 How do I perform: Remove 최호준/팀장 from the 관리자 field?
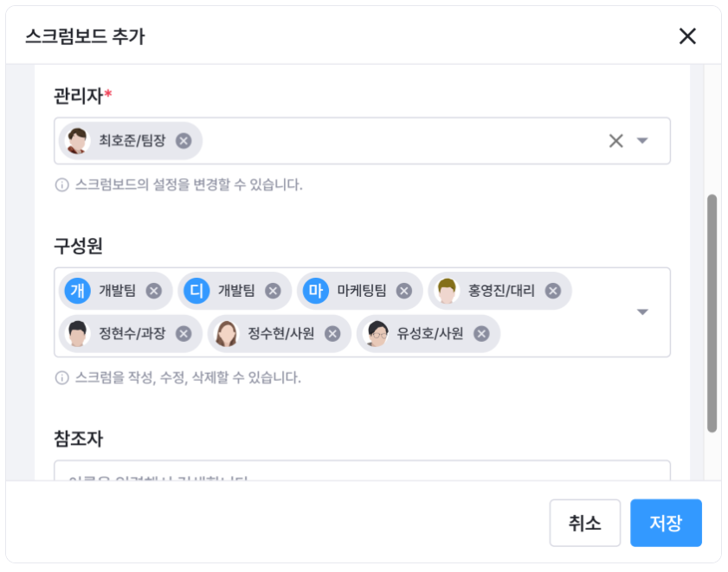click(184, 141)
